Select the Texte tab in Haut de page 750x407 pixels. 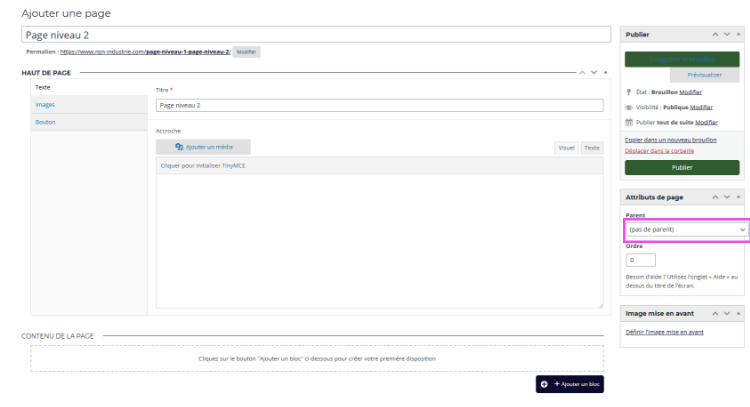pyautogui.click(x=89, y=88)
